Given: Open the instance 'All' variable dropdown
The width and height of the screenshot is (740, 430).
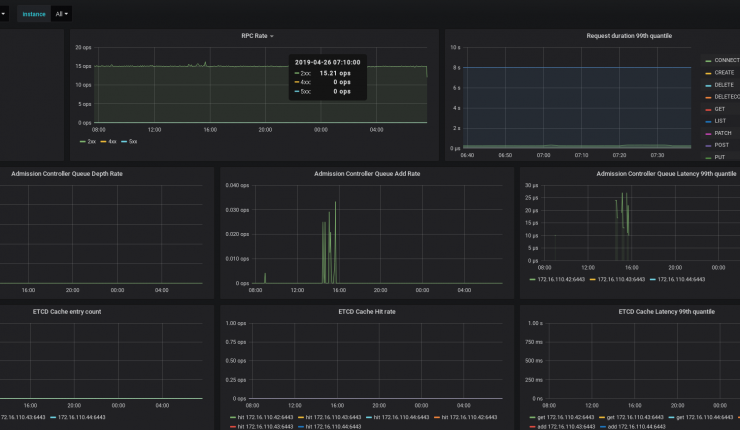Looking at the screenshot, I should 61,14.
